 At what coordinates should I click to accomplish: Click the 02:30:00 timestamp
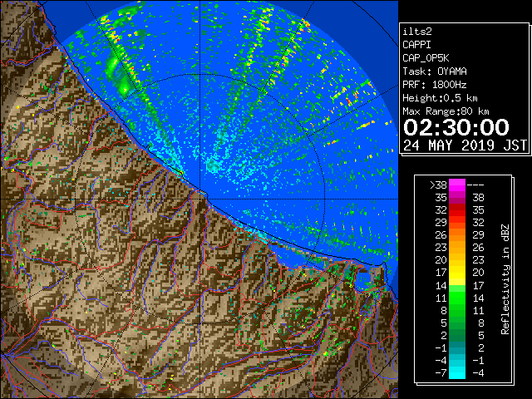click(456, 127)
